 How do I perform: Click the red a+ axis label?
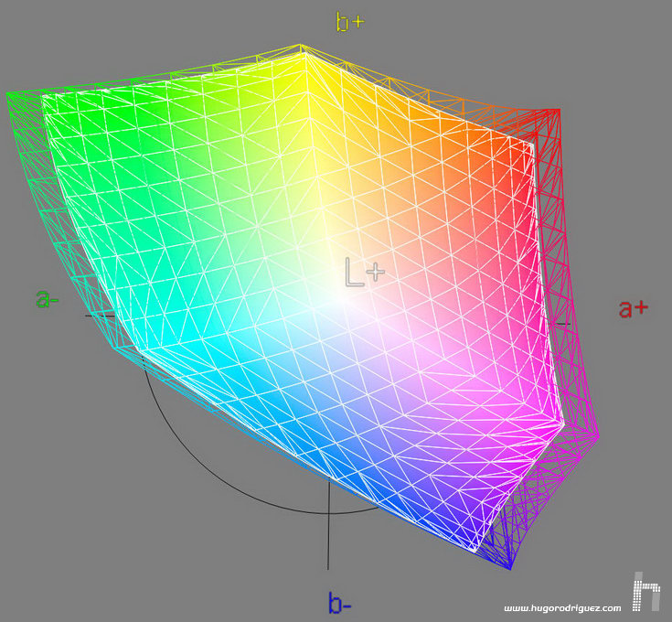(x=634, y=308)
